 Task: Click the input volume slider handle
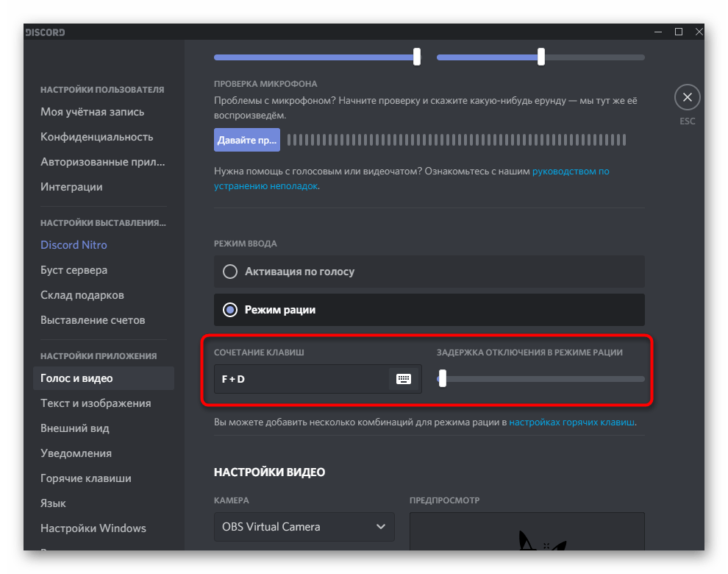(x=417, y=57)
